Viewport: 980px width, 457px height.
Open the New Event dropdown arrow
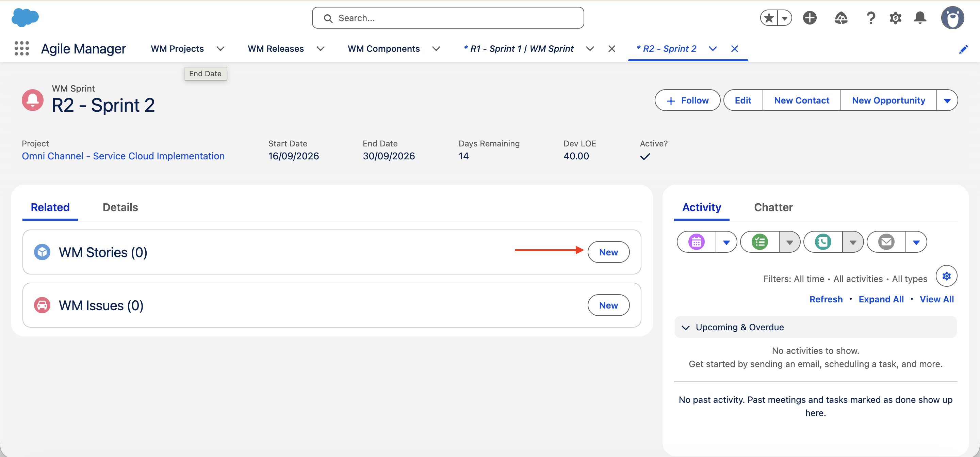[726, 242]
